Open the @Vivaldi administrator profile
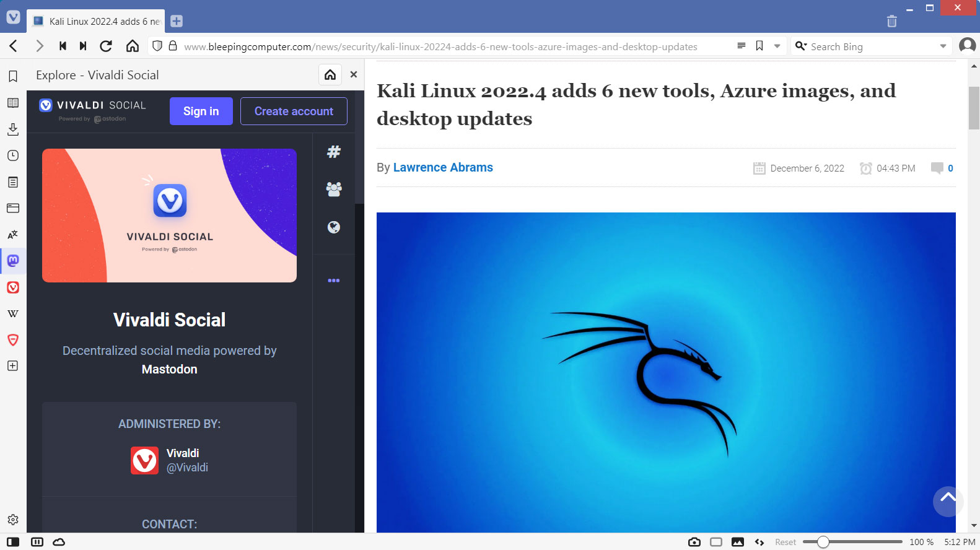 (x=169, y=460)
